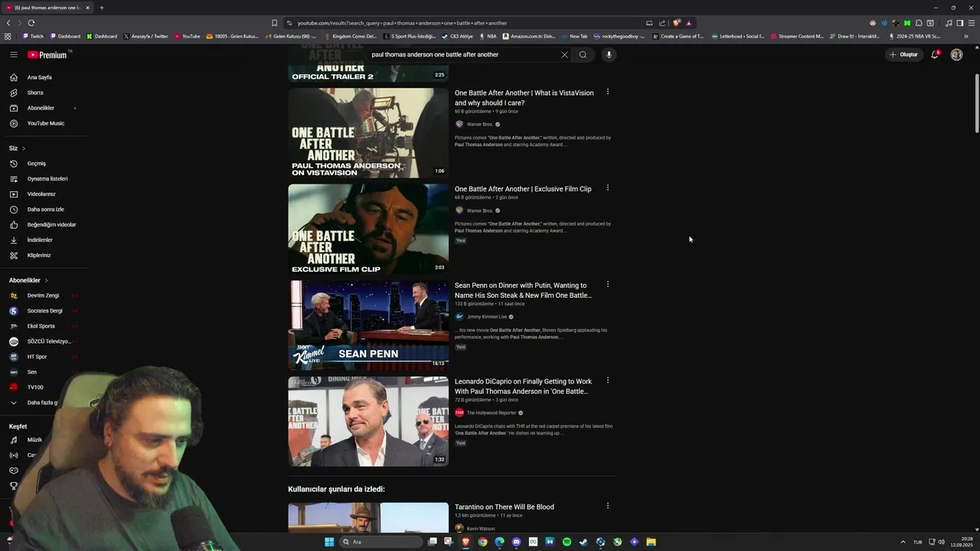Open İndirilenler in the sidebar
This screenshot has width=980, height=551.
point(40,240)
